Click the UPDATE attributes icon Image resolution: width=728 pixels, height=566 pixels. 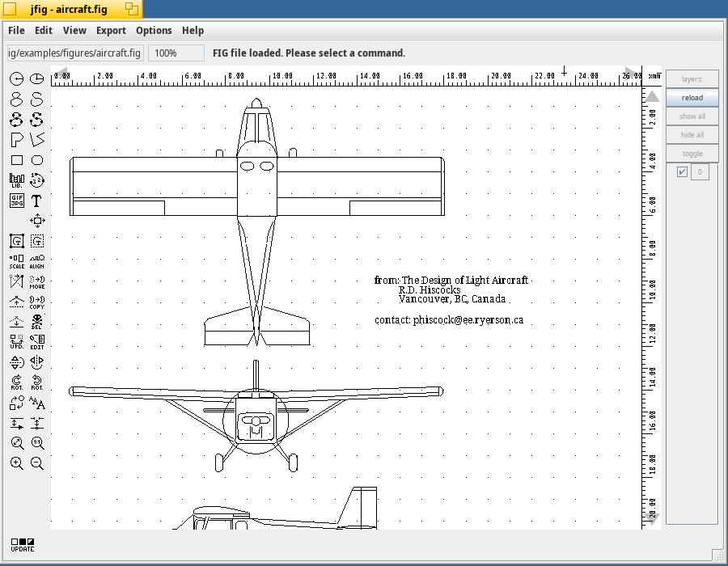click(x=23, y=545)
